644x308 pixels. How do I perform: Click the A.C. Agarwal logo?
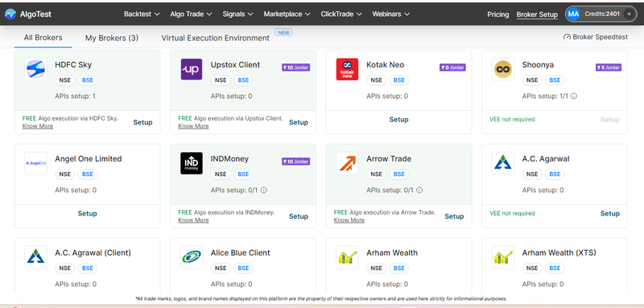pyautogui.click(x=502, y=163)
